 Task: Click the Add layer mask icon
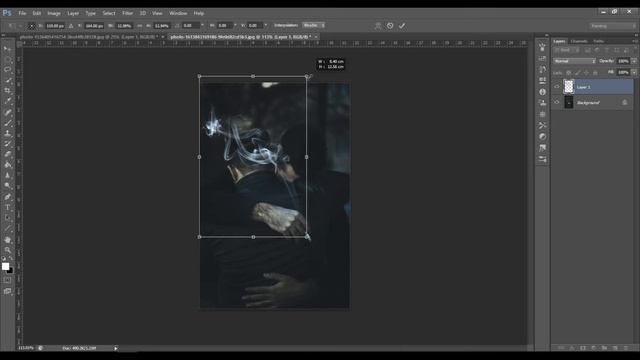[582, 348]
